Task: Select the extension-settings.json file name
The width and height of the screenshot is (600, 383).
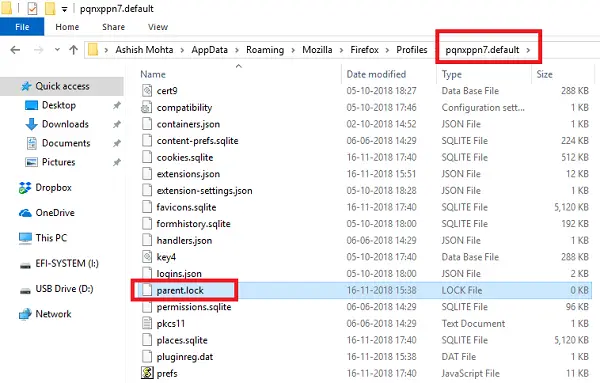Action: (x=204, y=191)
